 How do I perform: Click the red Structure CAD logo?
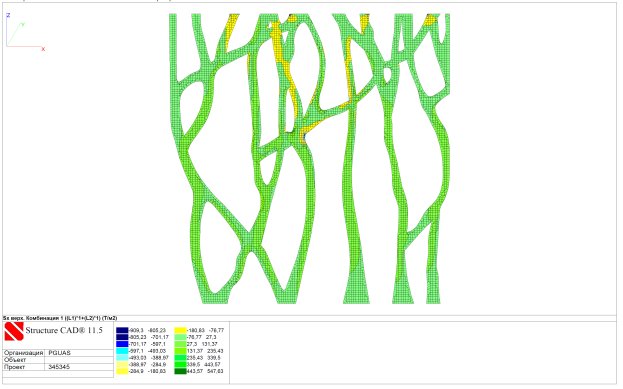pyautogui.click(x=14, y=331)
